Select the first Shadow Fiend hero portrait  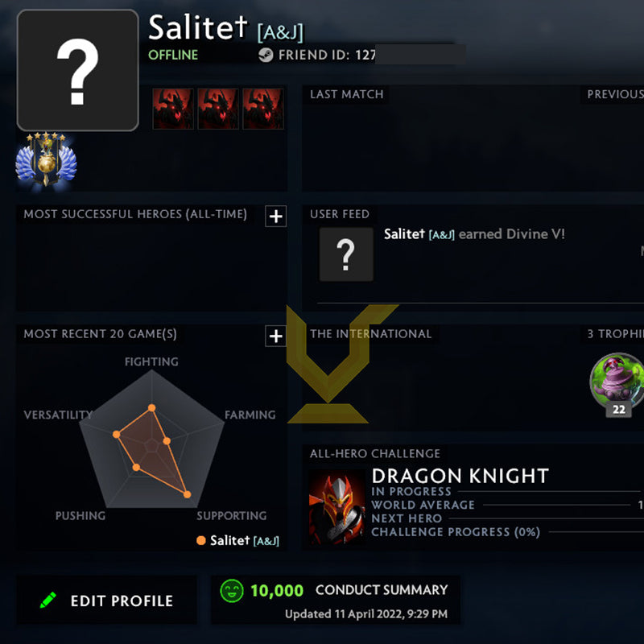coord(173,109)
